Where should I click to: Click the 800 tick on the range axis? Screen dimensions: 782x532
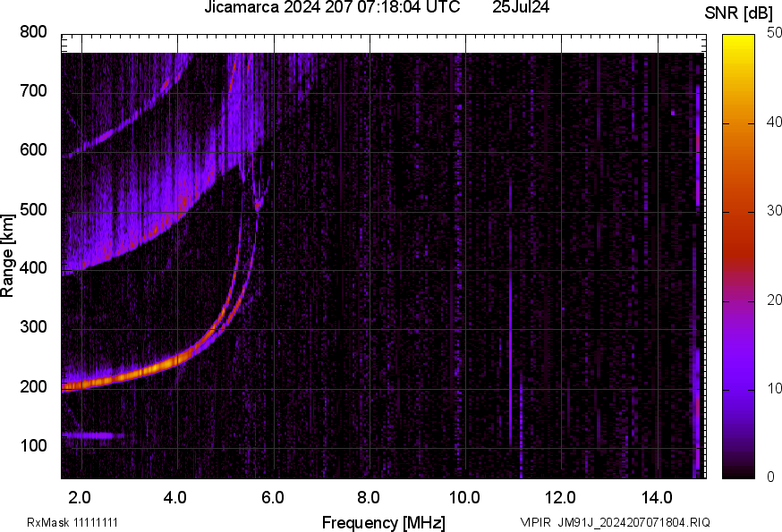click(x=33, y=32)
